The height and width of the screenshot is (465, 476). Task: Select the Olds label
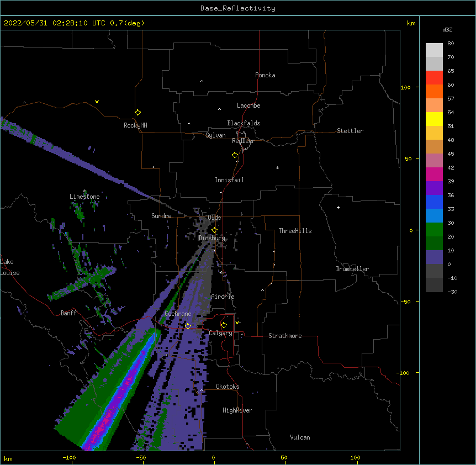tap(214, 218)
